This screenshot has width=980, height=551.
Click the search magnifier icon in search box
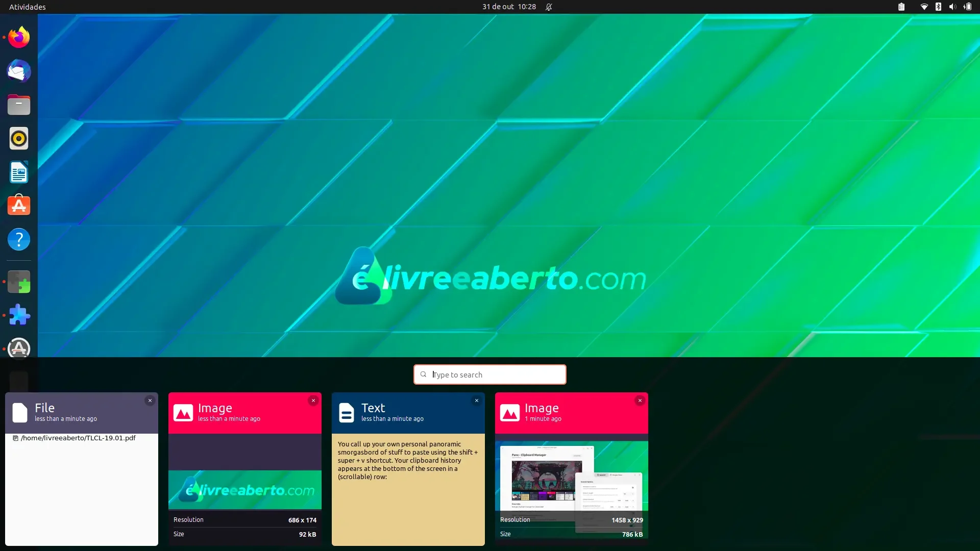[x=423, y=374]
